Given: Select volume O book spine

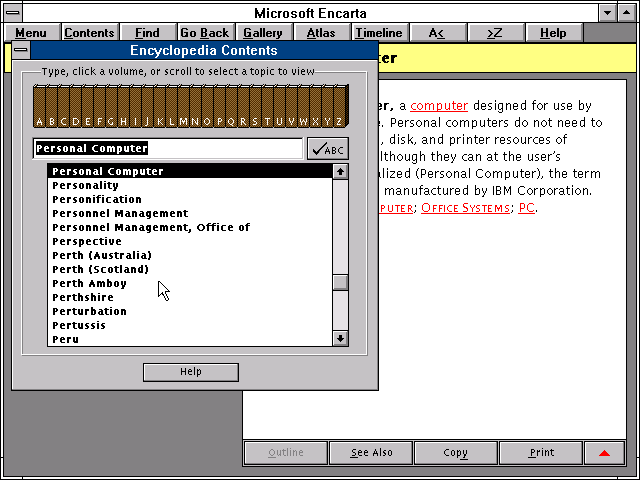Looking at the screenshot, I should click(207, 107).
